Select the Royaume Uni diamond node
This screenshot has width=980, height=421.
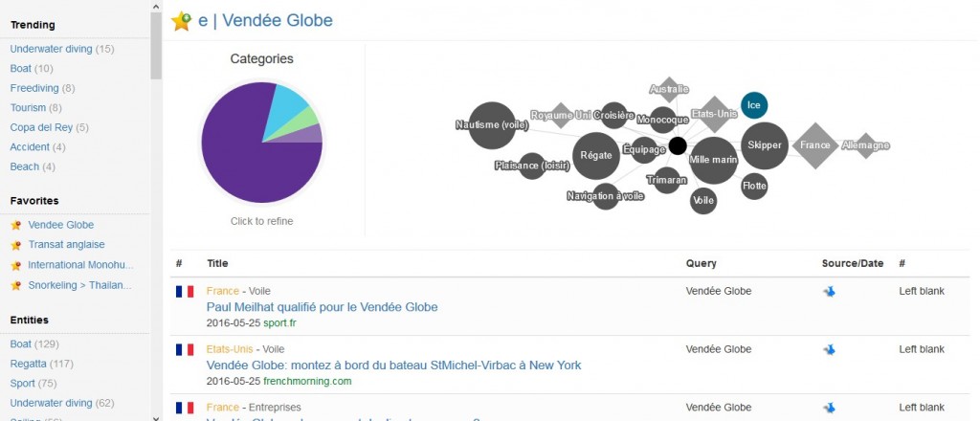[x=561, y=116]
